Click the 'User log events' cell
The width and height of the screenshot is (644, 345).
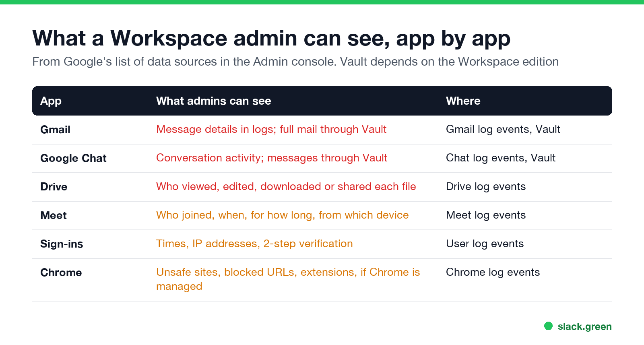point(485,244)
